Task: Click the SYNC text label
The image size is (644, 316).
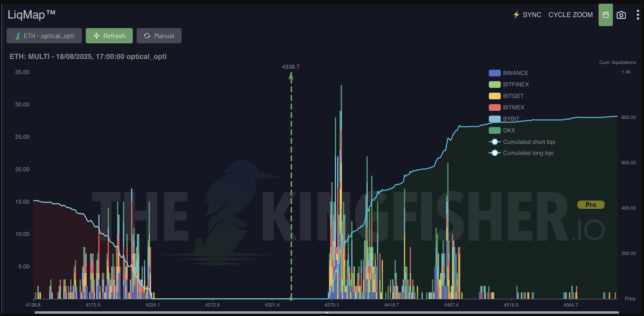Action: tap(532, 15)
